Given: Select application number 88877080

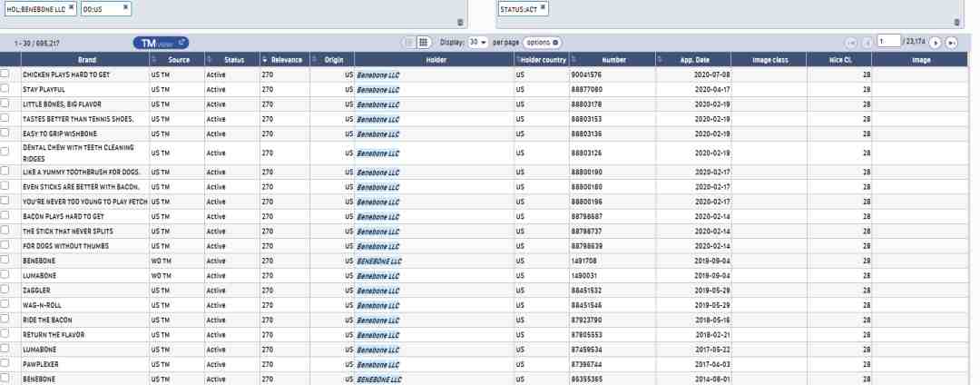Looking at the screenshot, I should coord(586,89).
